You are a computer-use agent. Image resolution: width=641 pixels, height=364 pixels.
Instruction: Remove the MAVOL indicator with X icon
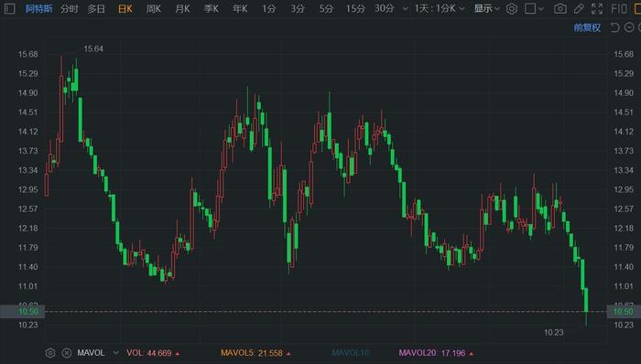pyautogui.click(x=67, y=353)
